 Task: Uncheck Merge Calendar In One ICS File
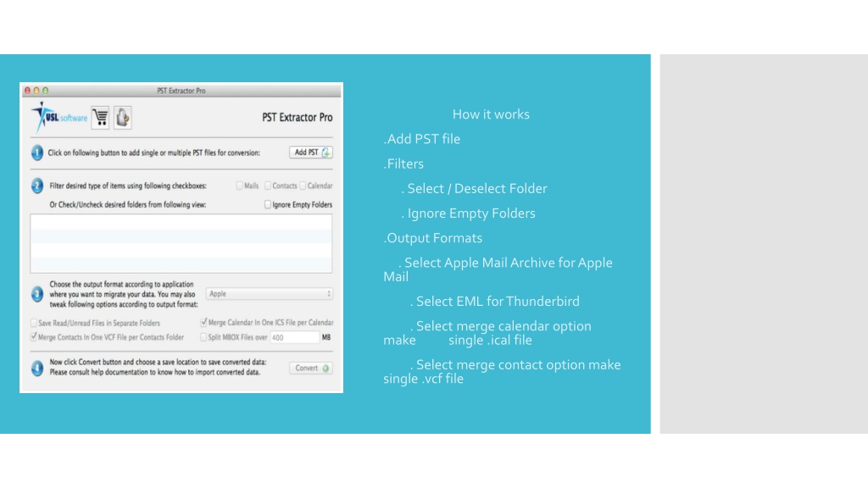[203, 322]
